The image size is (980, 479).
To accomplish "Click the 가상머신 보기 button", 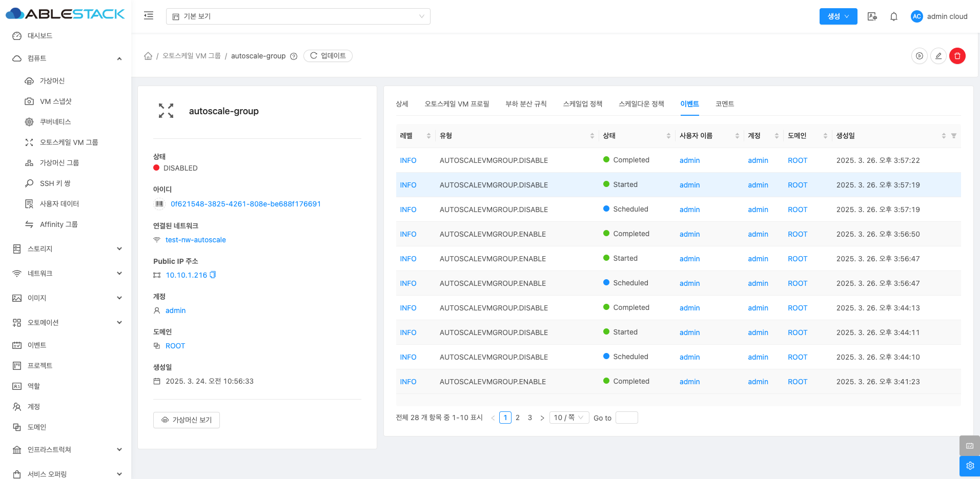I will pyautogui.click(x=187, y=420).
